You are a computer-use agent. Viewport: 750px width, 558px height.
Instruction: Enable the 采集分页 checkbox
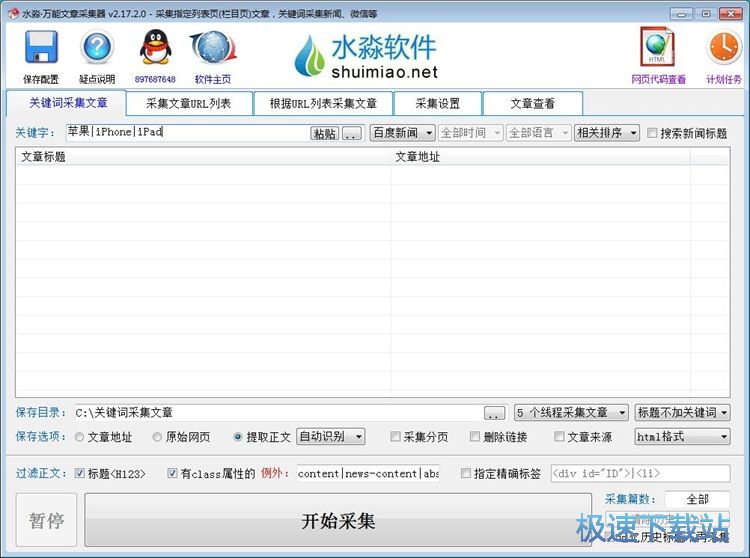pos(395,437)
